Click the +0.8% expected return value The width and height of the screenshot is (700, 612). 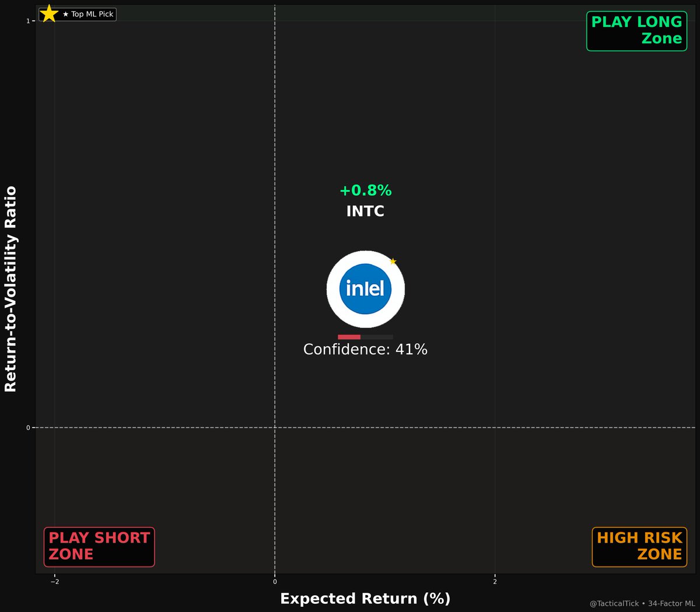click(365, 191)
